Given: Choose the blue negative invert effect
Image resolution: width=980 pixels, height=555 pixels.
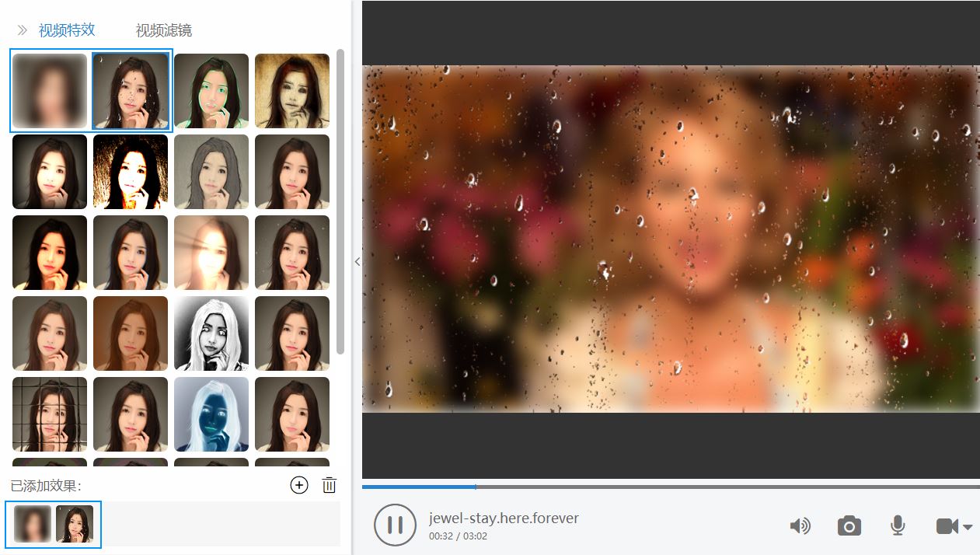Looking at the screenshot, I should pos(211,414).
